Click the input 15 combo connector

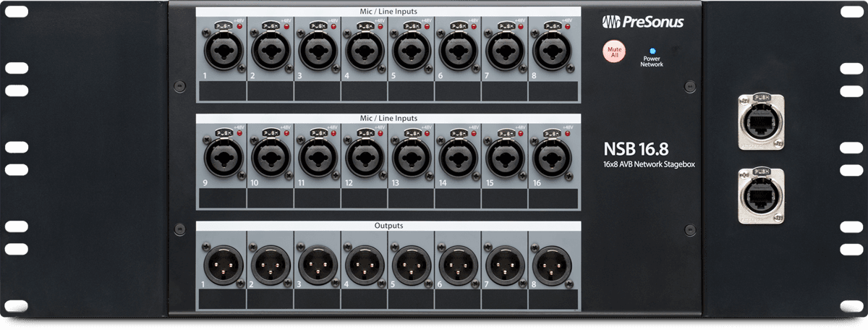pos(504,159)
